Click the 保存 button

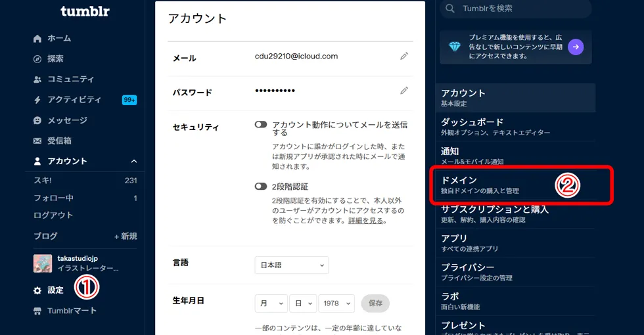pos(375,303)
